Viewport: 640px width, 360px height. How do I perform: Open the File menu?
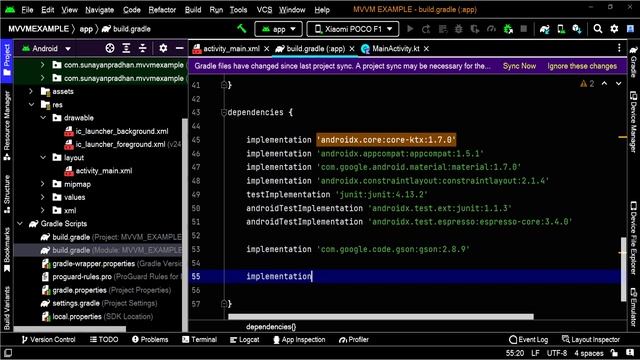27,10
